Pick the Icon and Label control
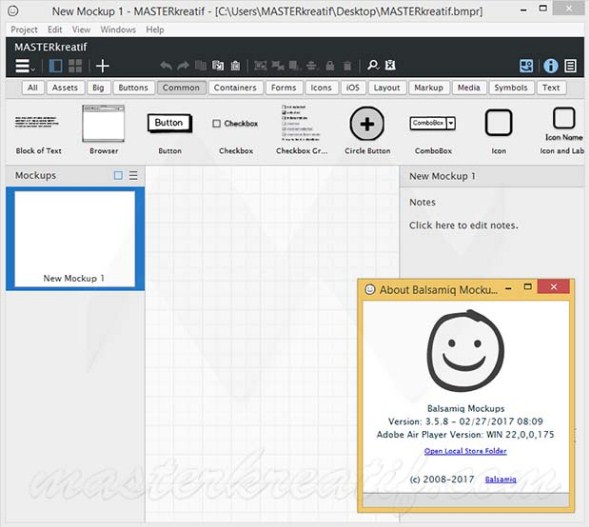The image size is (589, 527). [x=562, y=130]
